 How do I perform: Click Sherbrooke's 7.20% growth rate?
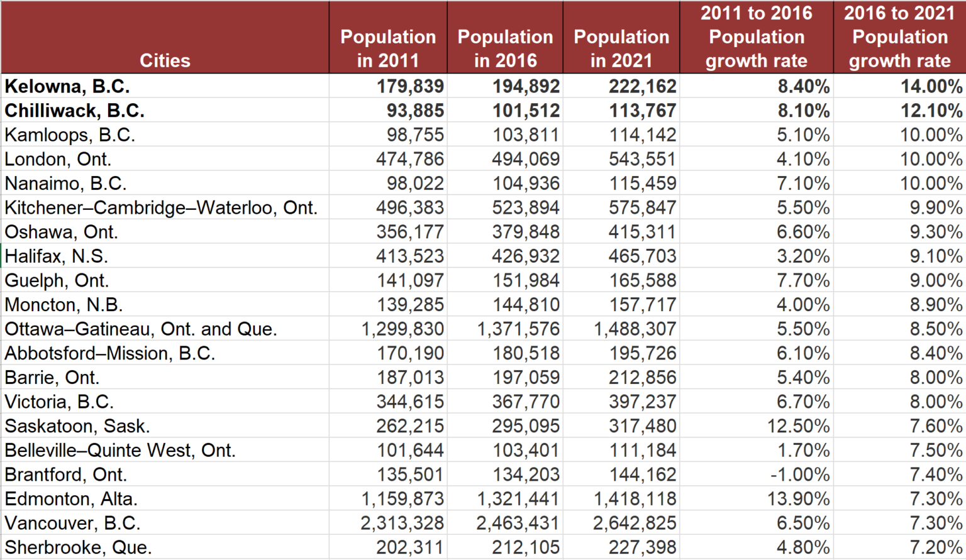pyautogui.click(x=900, y=547)
